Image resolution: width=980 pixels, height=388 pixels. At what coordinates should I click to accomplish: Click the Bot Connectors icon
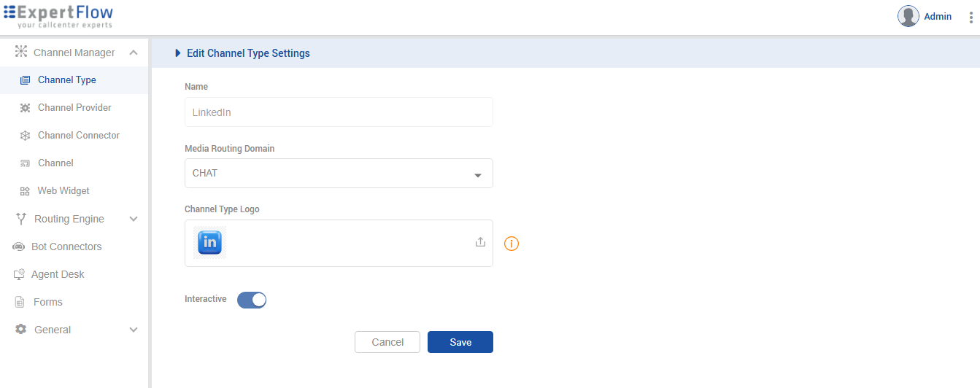point(19,247)
